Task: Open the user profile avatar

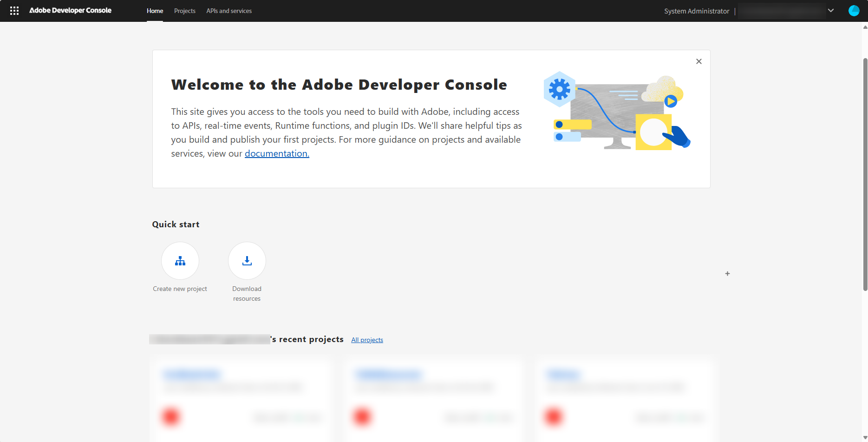Action: point(854,11)
